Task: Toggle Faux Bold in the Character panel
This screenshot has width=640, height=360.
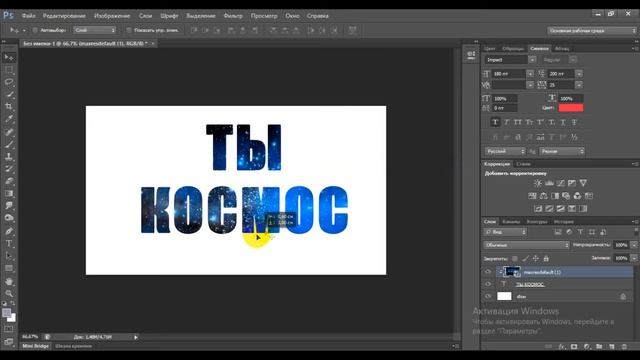Action: [x=495, y=122]
